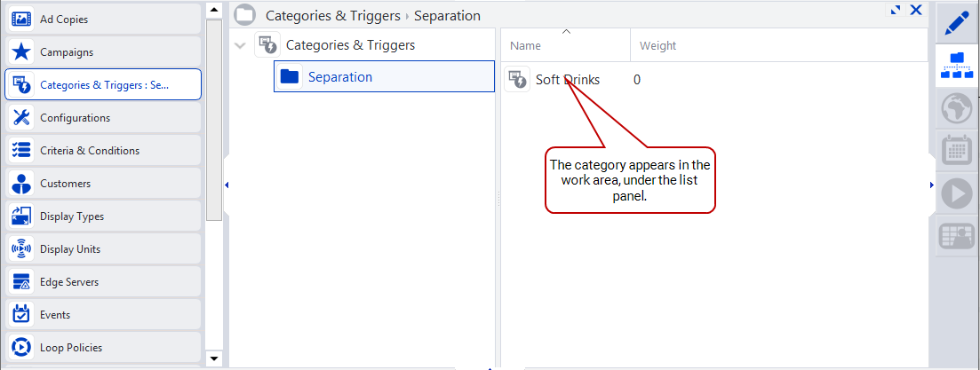The image size is (980, 370).
Task: Open Criteria & Conditions list
Action: click(103, 150)
